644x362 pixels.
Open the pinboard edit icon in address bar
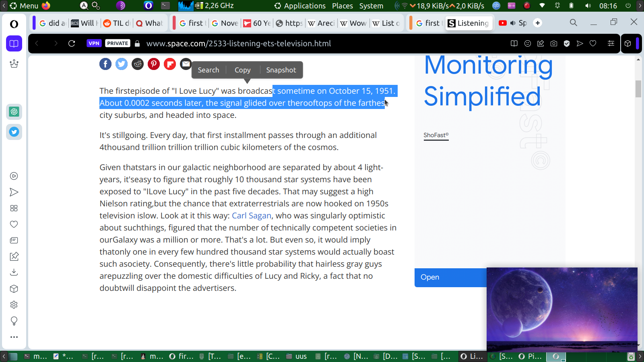coord(541,43)
